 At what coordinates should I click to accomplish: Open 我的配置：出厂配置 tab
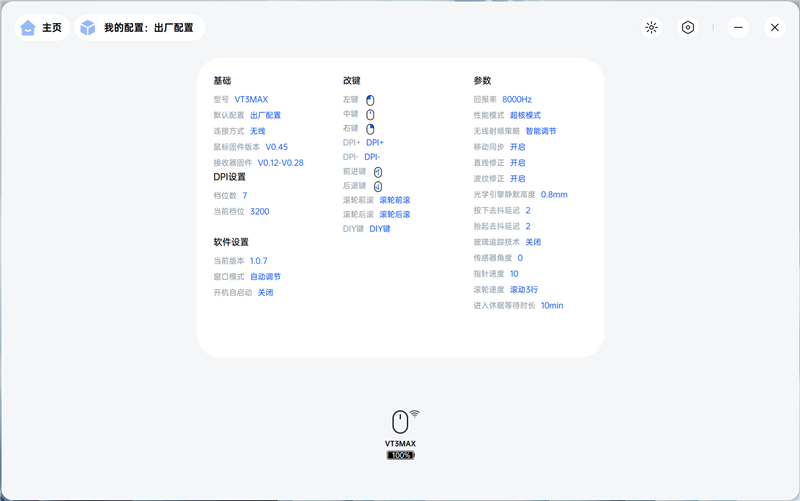click(140, 28)
